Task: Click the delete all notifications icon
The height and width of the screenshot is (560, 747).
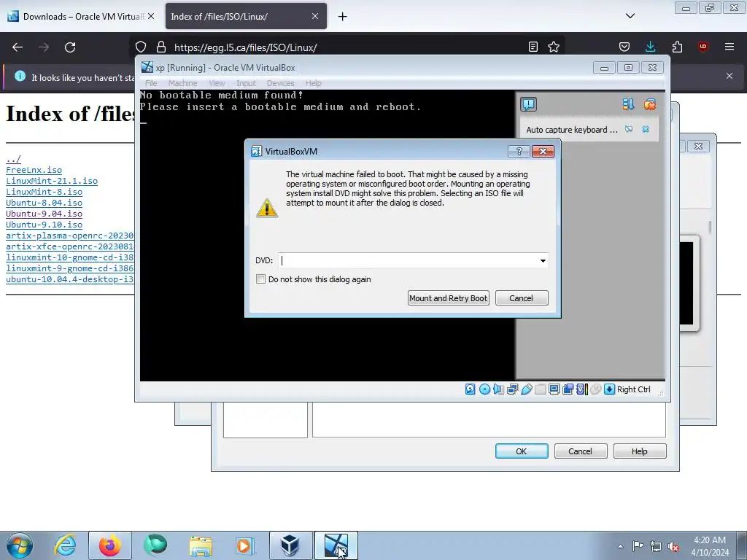Action: pyautogui.click(x=650, y=104)
